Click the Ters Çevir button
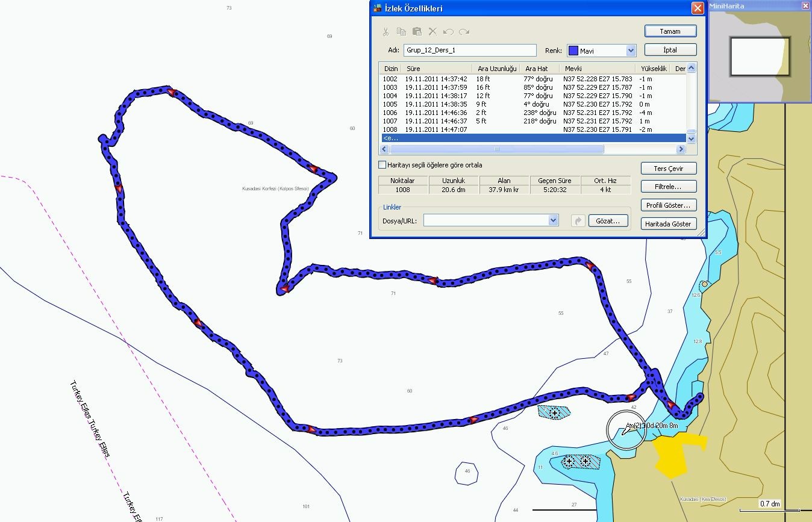Screen dimensions: 812x522 669,169
